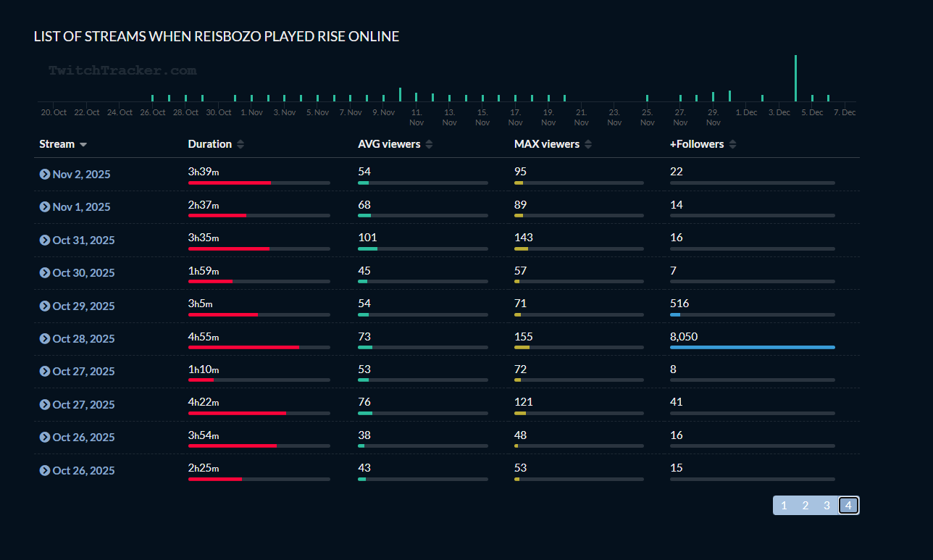Click the '4h55m' duration value
Screen dimensions: 933x560
(x=204, y=337)
